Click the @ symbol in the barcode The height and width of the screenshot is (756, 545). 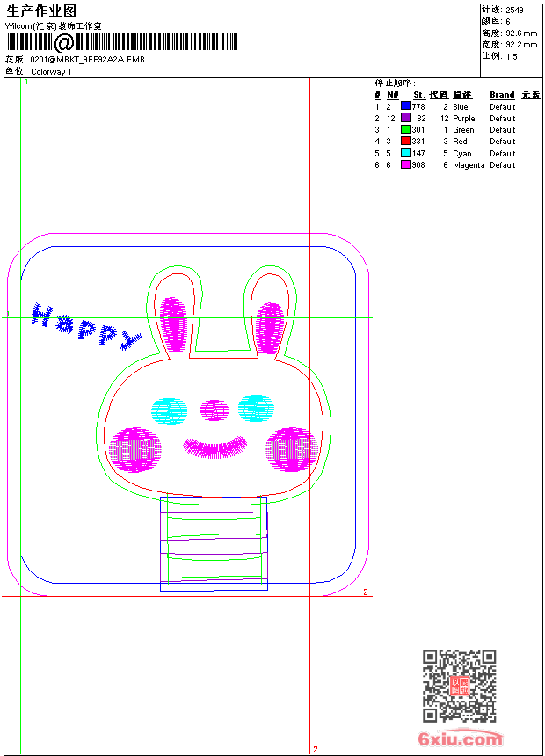64,42
